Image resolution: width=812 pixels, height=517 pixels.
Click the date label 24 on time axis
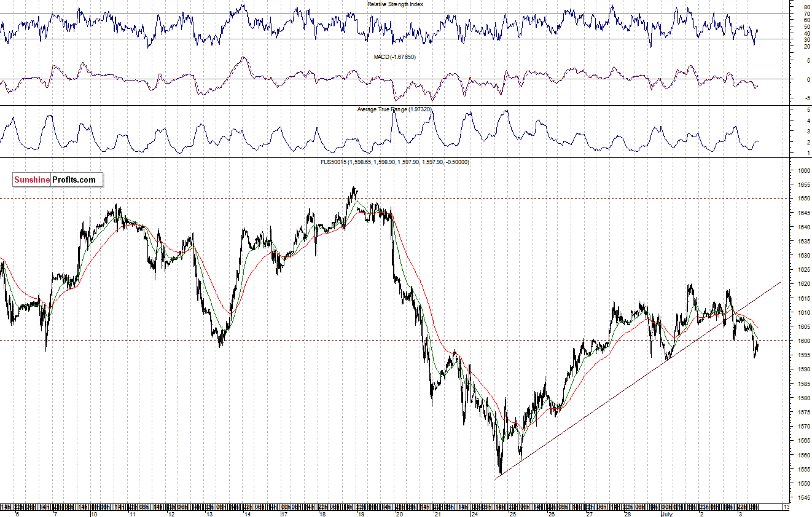[x=475, y=513]
